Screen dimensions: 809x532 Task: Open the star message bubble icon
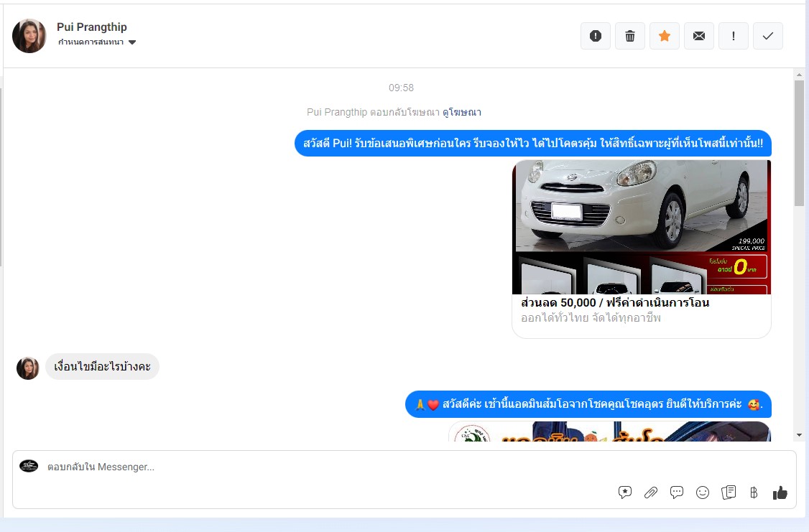click(625, 493)
